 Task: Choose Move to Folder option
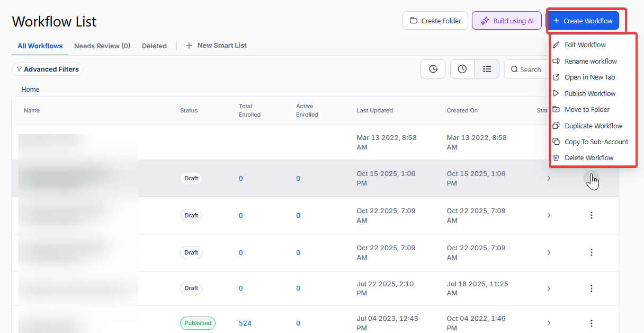pyautogui.click(x=587, y=110)
